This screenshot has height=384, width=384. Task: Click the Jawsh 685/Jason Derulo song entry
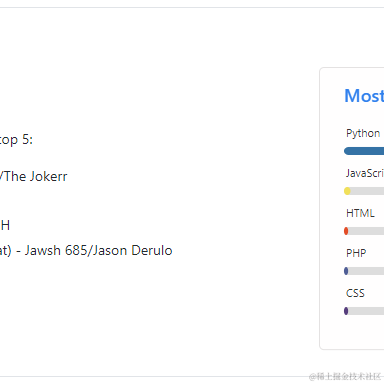(x=86, y=250)
